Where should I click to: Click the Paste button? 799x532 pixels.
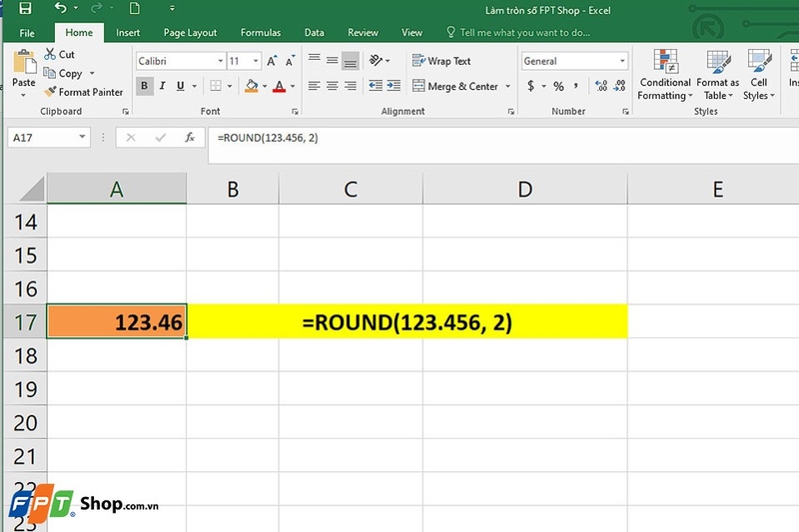click(x=24, y=68)
